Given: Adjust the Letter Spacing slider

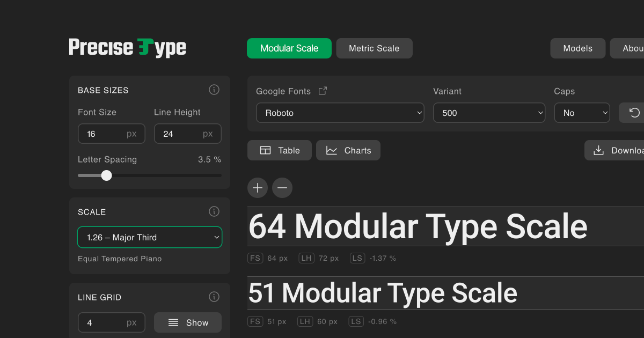Looking at the screenshot, I should pyautogui.click(x=106, y=175).
